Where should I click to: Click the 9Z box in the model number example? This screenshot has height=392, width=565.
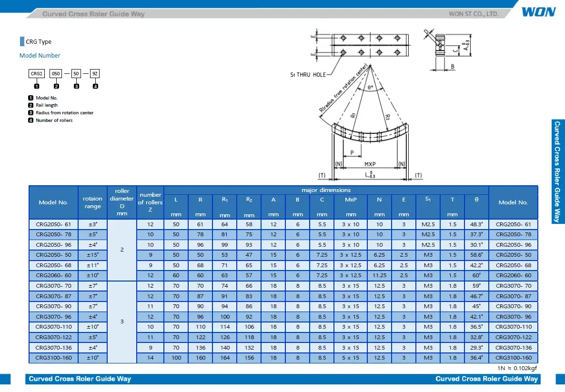95,73
